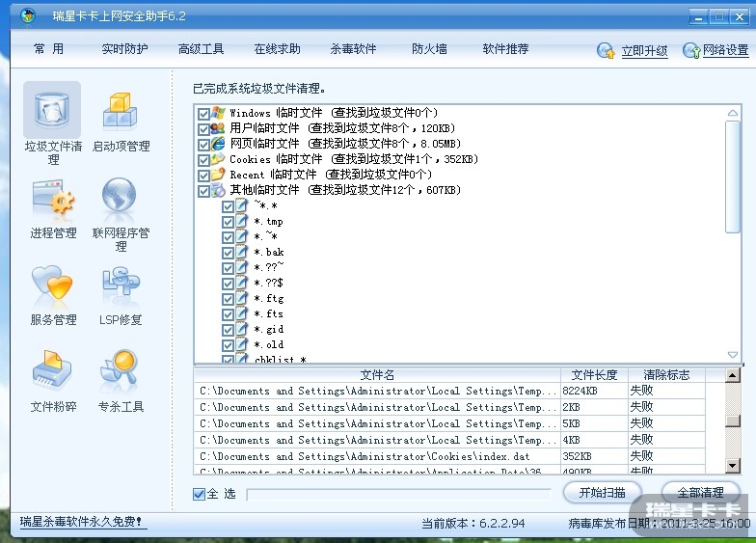Uncheck the Windows 临时文件 checkbox

pyautogui.click(x=203, y=114)
